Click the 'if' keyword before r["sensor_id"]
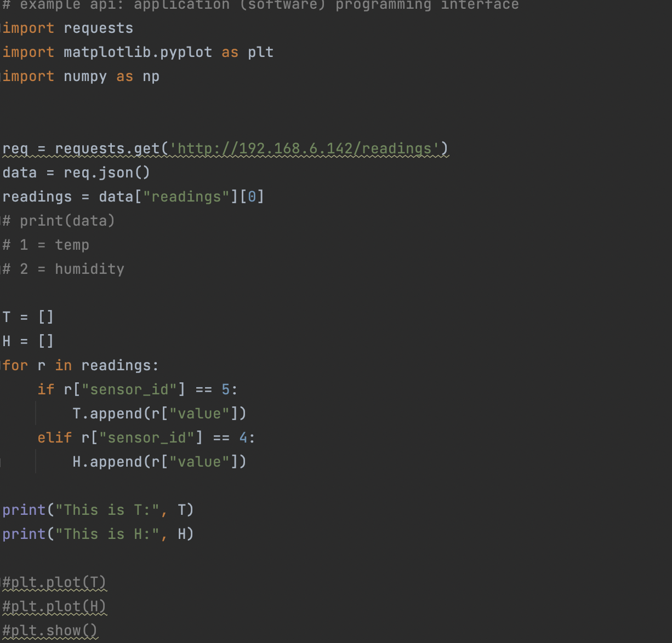The image size is (672, 643). [x=46, y=389]
